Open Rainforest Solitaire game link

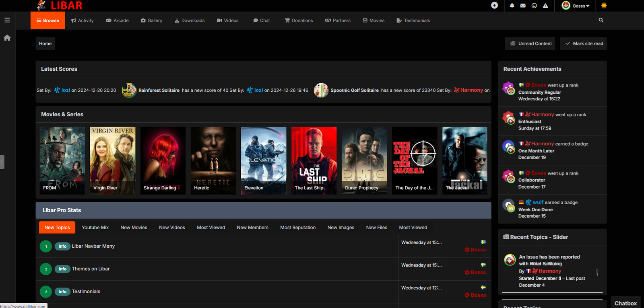(159, 90)
